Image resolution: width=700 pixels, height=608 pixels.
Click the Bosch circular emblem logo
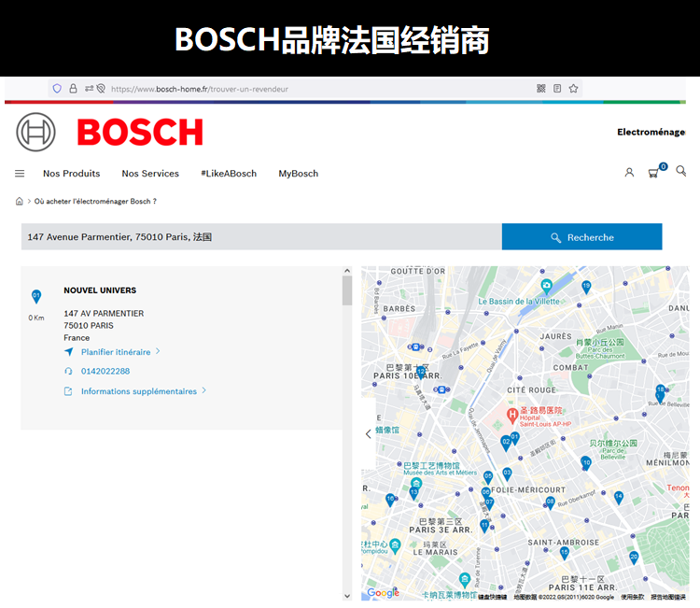35,132
